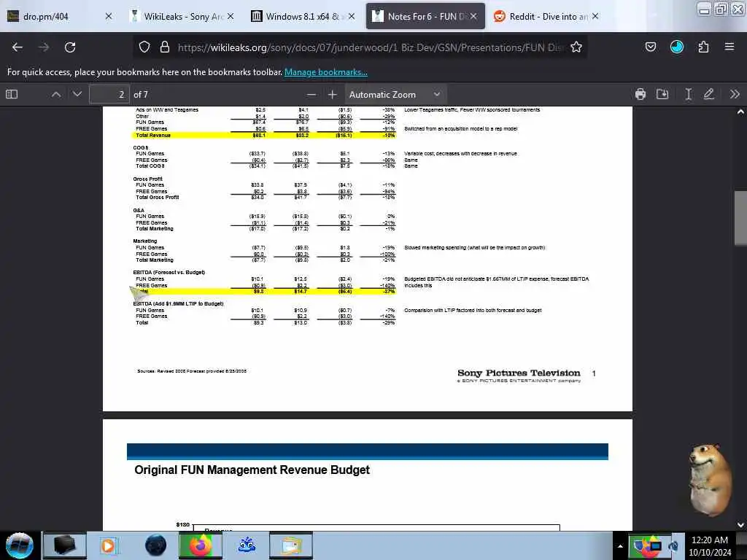Click the Sources Revised Forecast footnote
Image resolution: width=747 pixels, height=560 pixels.
coord(192,371)
